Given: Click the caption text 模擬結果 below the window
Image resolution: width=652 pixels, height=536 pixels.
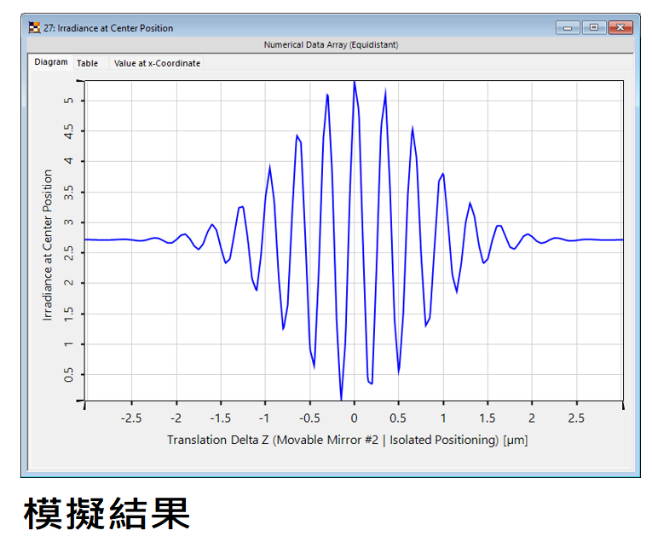Looking at the screenshot, I should tap(107, 512).
